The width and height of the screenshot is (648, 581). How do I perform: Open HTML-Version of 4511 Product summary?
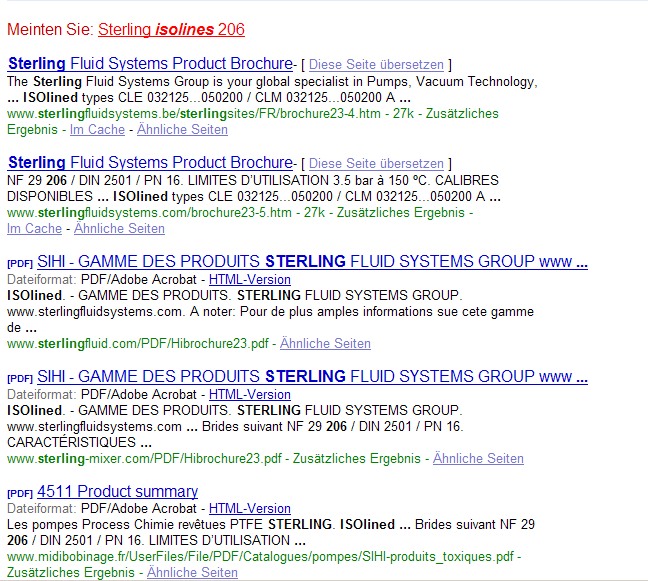click(250, 508)
